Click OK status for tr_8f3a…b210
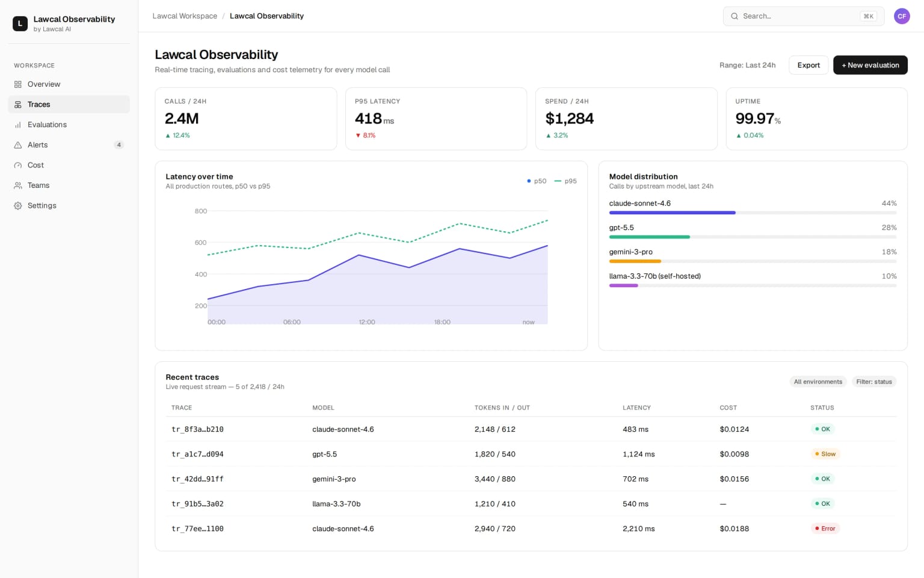Image resolution: width=924 pixels, height=578 pixels. click(x=822, y=429)
